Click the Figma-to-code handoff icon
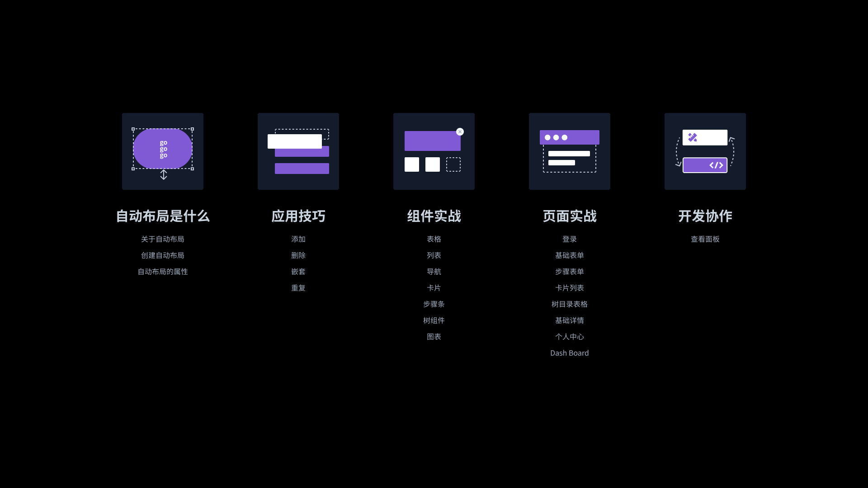 click(705, 151)
